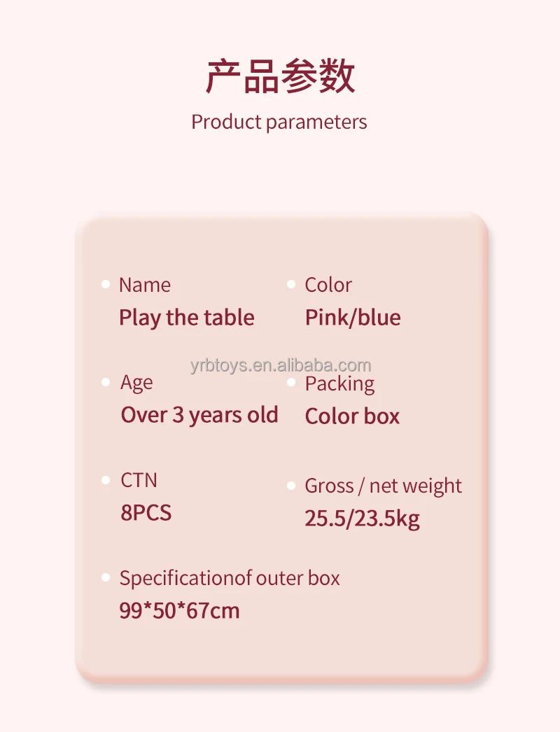Select the 8PCS carton value

[146, 513]
